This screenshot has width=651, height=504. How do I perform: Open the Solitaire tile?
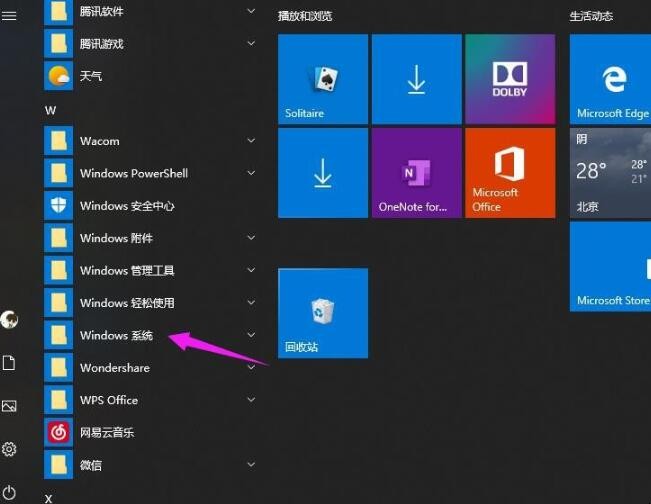322,79
